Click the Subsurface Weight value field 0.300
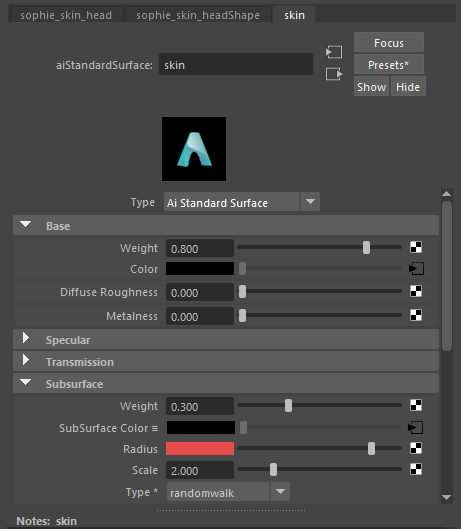The height and width of the screenshot is (529, 461). coord(200,406)
